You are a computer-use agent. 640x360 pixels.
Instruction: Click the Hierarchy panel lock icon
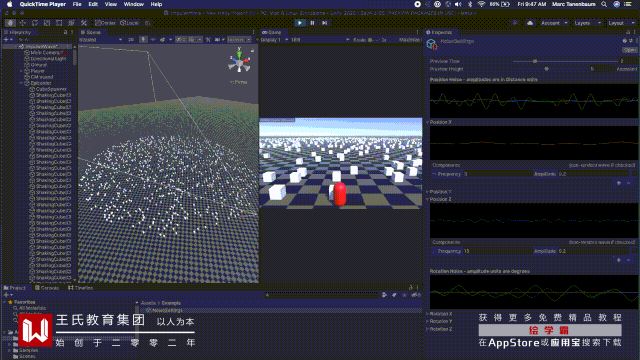(65, 32)
